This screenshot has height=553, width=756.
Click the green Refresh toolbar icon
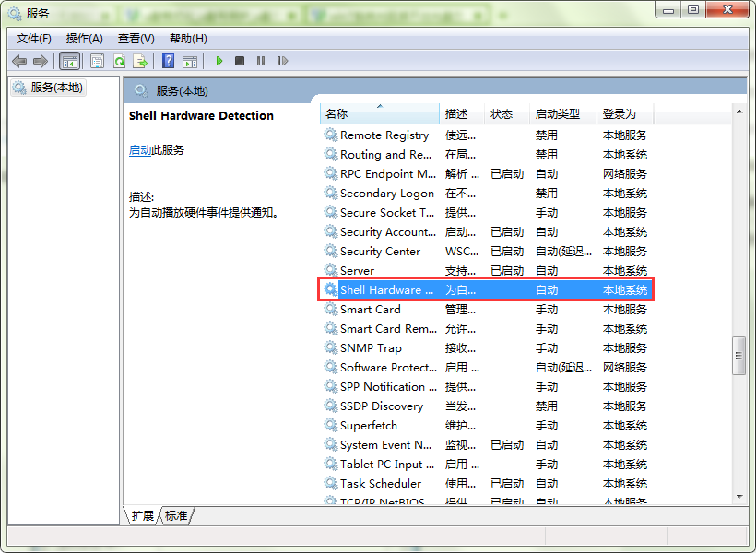click(x=119, y=61)
